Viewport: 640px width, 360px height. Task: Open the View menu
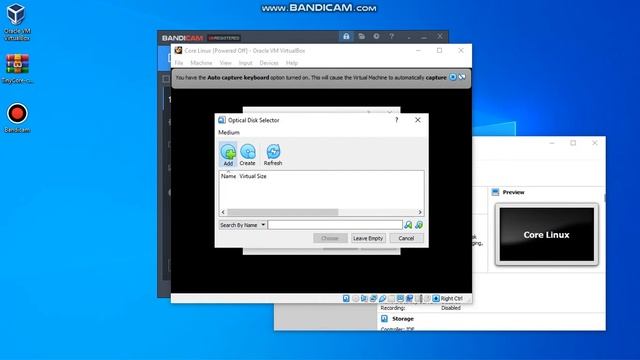tap(225, 63)
